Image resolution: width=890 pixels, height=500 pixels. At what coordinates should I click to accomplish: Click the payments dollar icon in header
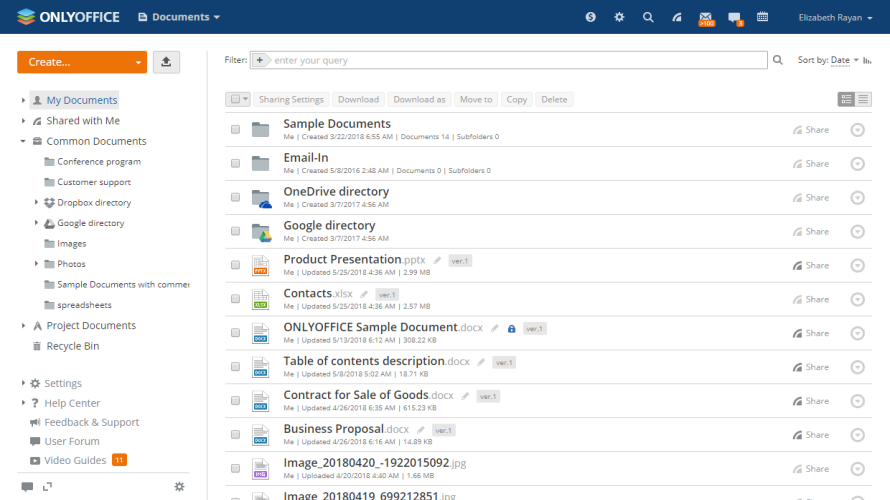(591, 17)
